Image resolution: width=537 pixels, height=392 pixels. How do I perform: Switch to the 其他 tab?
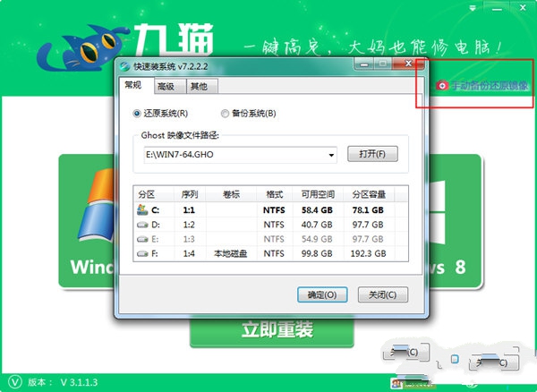click(200, 87)
